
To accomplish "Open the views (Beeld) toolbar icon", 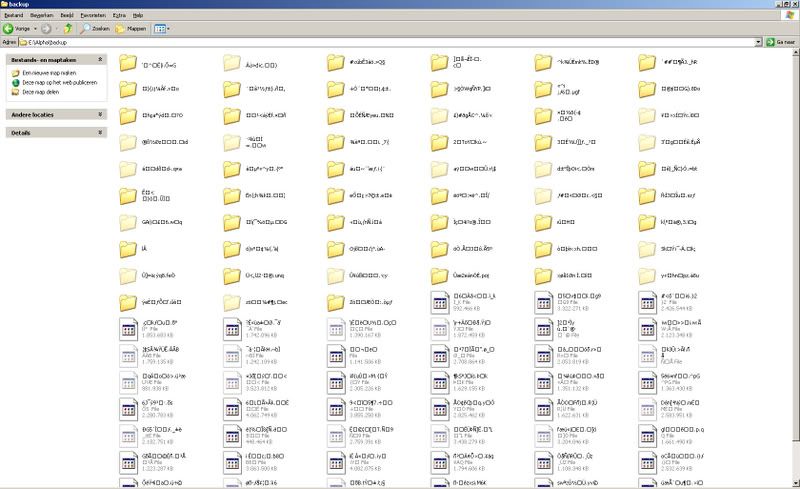I will [x=160, y=29].
